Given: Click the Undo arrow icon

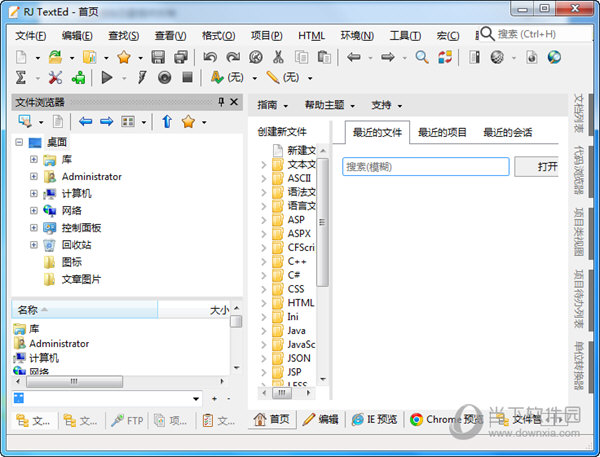Looking at the screenshot, I should [x=210, y=57].
